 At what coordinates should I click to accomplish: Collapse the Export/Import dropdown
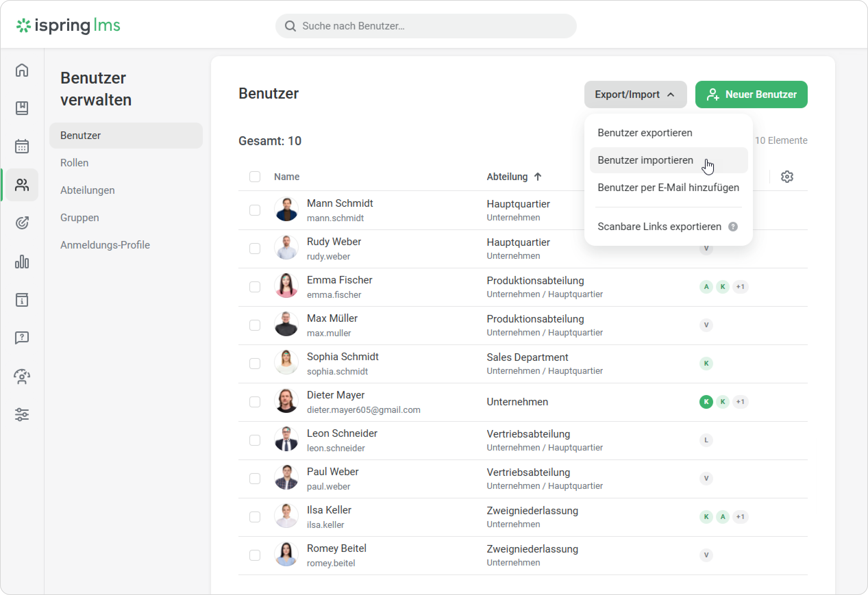(635, 94)
